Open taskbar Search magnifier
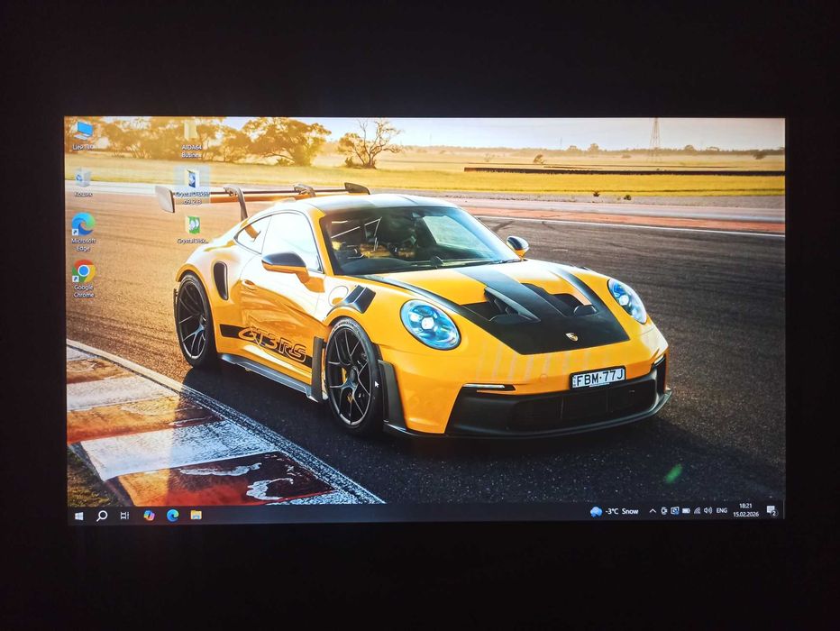Image resolution: width=840 pixels, height=631 pixels. pyautogui.click(x=101, y=516)
